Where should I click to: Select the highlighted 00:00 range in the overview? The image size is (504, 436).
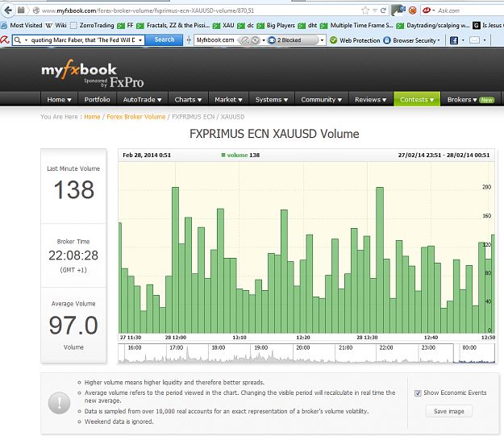(x=474, y=354)
